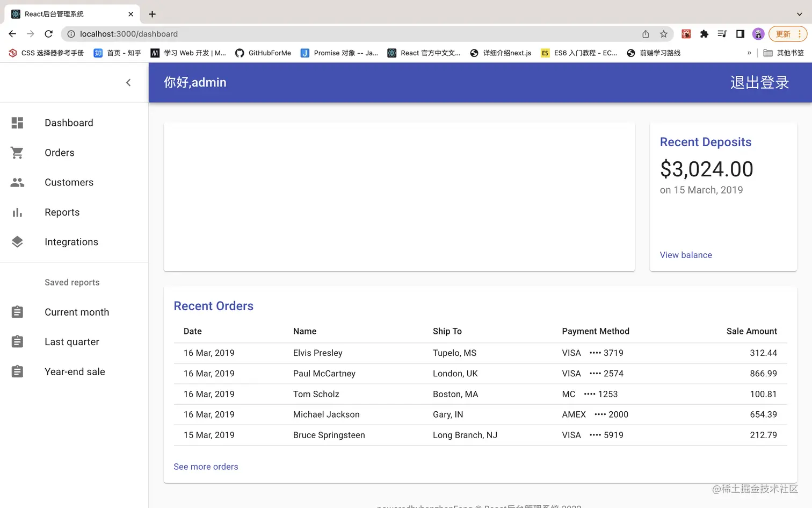Open 首页 - 知乎 bookmark
812x508 pixels.
(118, 53)
